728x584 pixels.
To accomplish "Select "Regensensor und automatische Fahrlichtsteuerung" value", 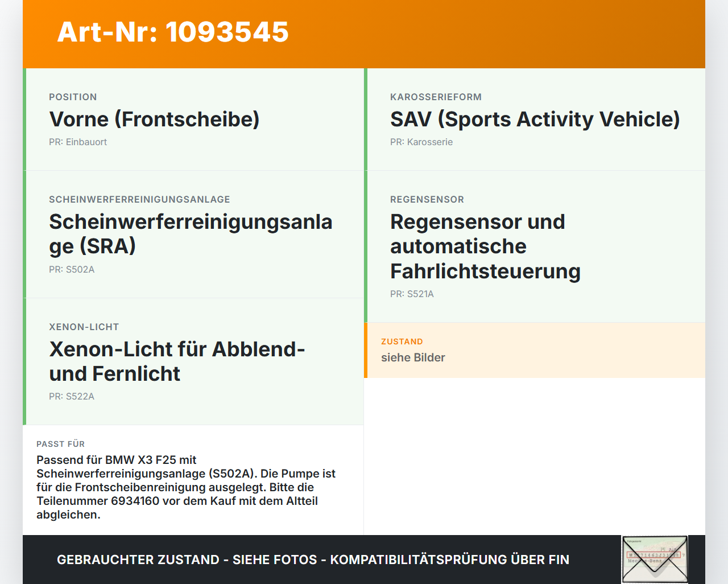I will 485,246.
